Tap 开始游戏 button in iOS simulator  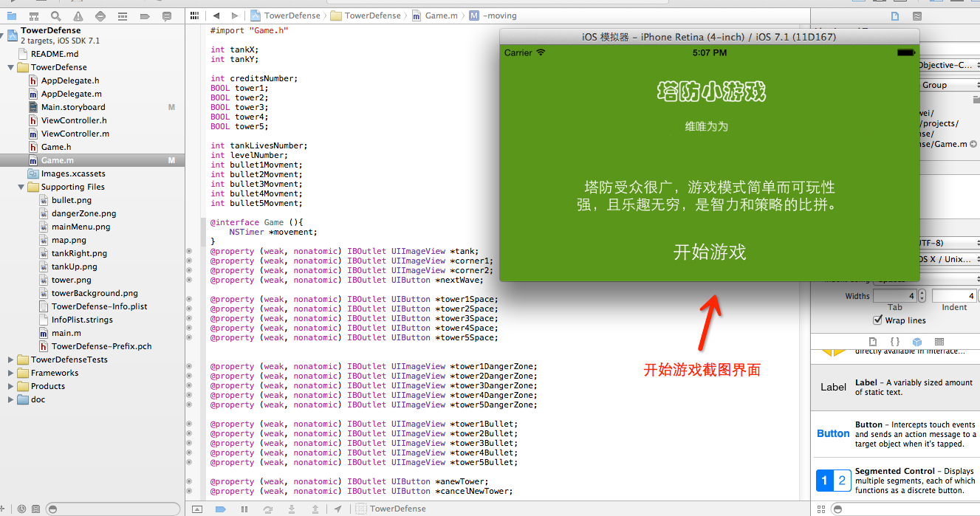[x=710, y=252]
